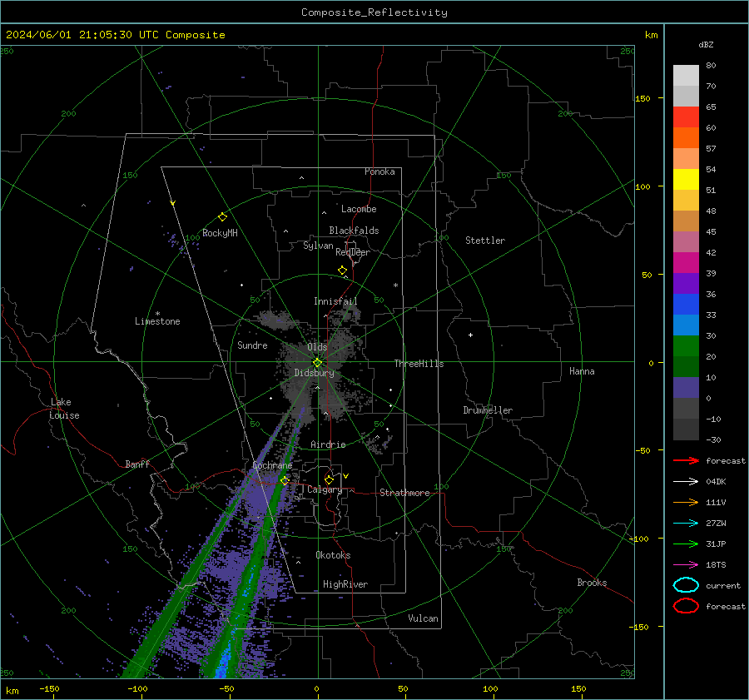Click the 80 dBZ light gray swatch
Image resolution: width=749 pixels, height=700 pixels.
click(x=686, y=76)
